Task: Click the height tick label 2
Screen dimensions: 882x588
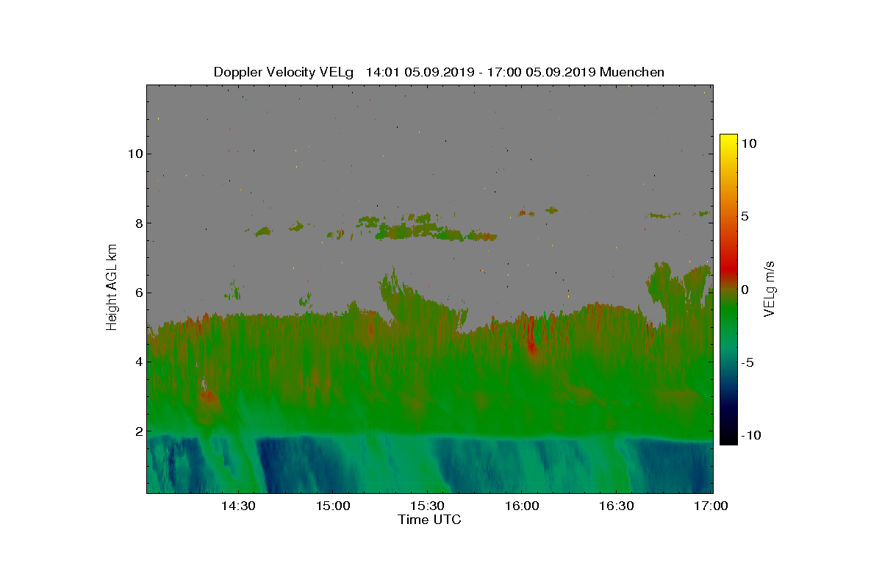Action: (138, 431)
